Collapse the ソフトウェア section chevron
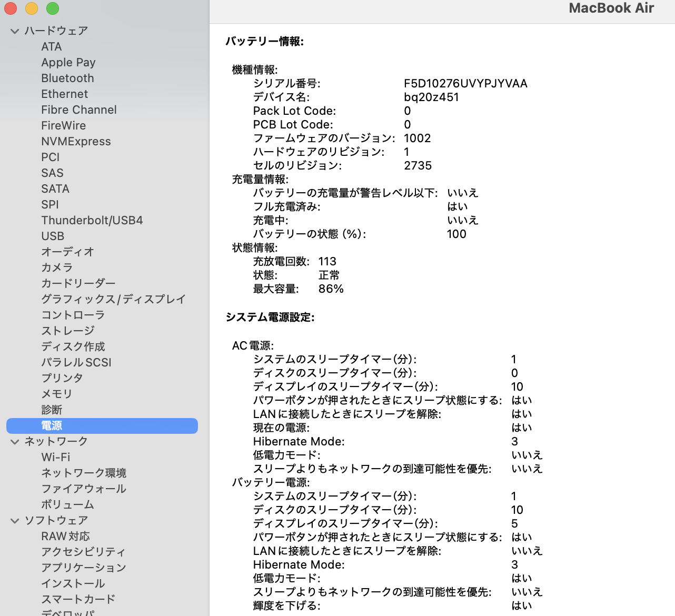Viewport: 675px width, 616px height. (15, 521)
